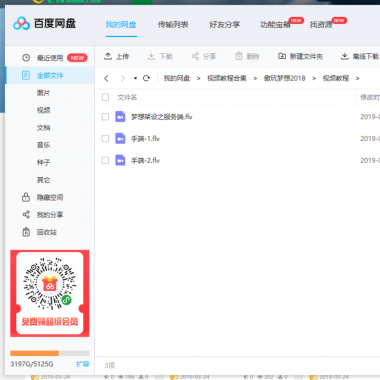Click the lock icon beside 隐藏空间

pyautogui.click(x=26, y=197)
